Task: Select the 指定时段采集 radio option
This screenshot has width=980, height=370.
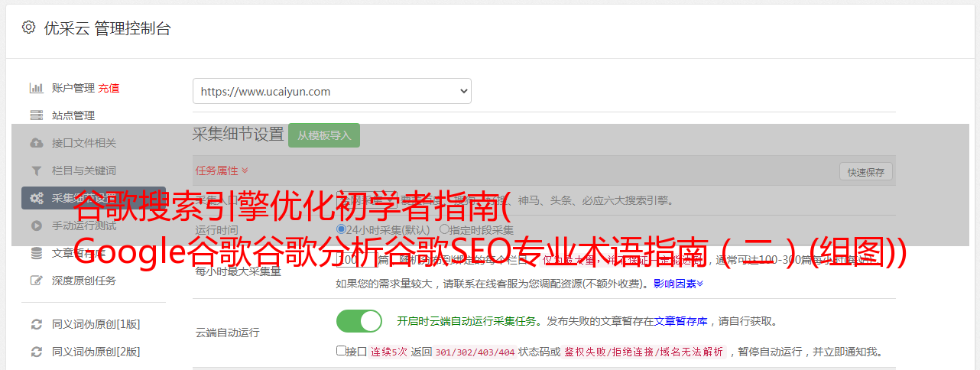Action: coord(444,229)
